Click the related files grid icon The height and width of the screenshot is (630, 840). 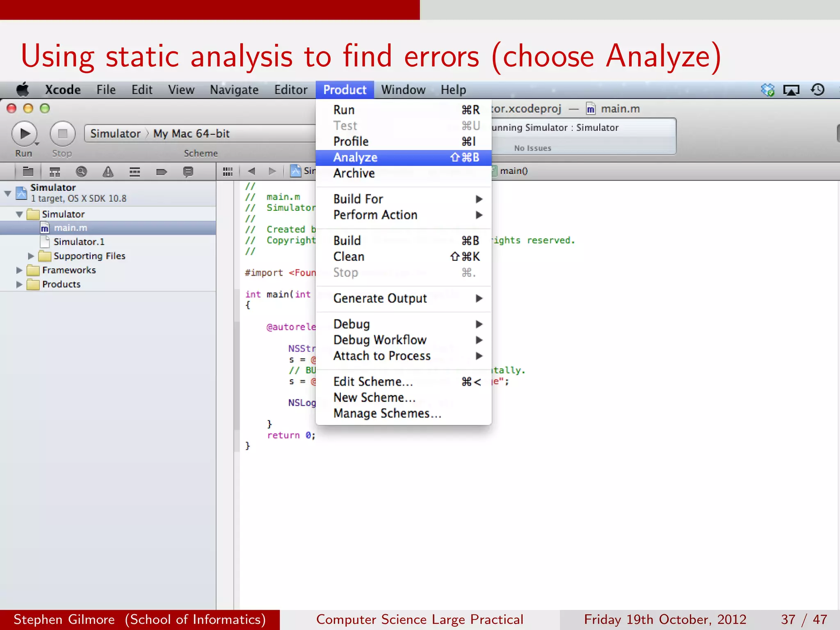click(x=228, y=171)
